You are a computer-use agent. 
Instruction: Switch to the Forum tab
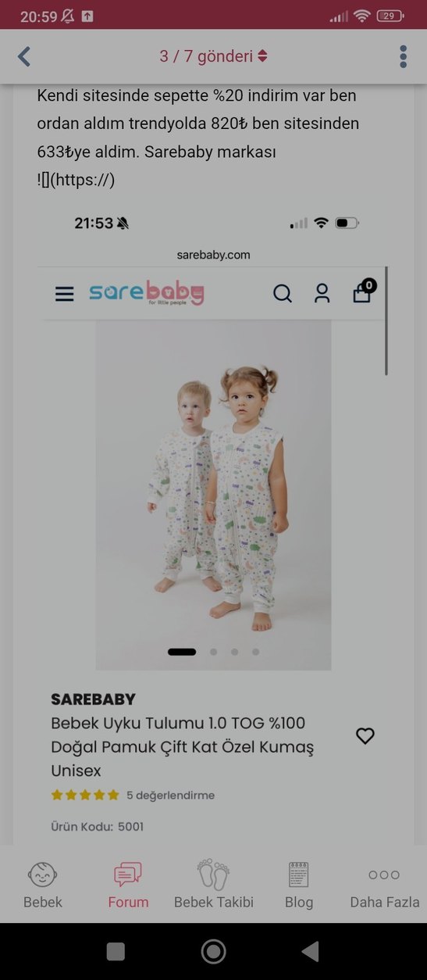click(128, 885)
